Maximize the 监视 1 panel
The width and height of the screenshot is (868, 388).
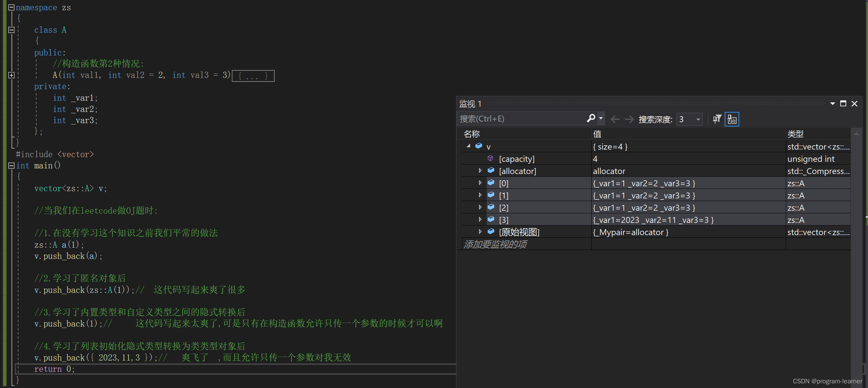[x=843, y=103]
